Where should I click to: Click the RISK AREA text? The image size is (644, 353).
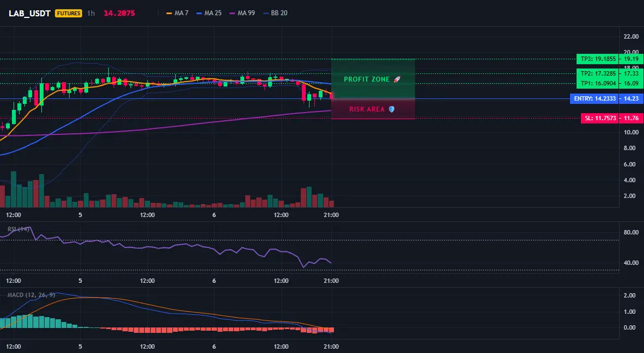point(367,109)
